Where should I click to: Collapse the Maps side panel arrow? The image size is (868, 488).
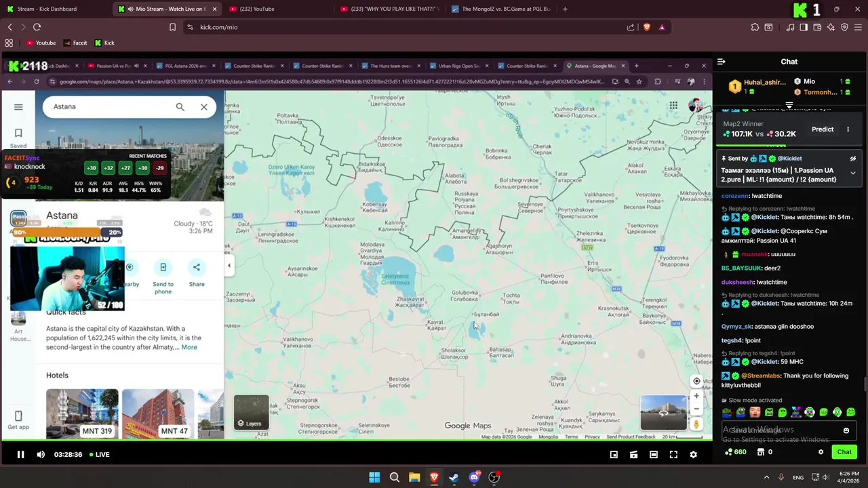tap(229, 266)
